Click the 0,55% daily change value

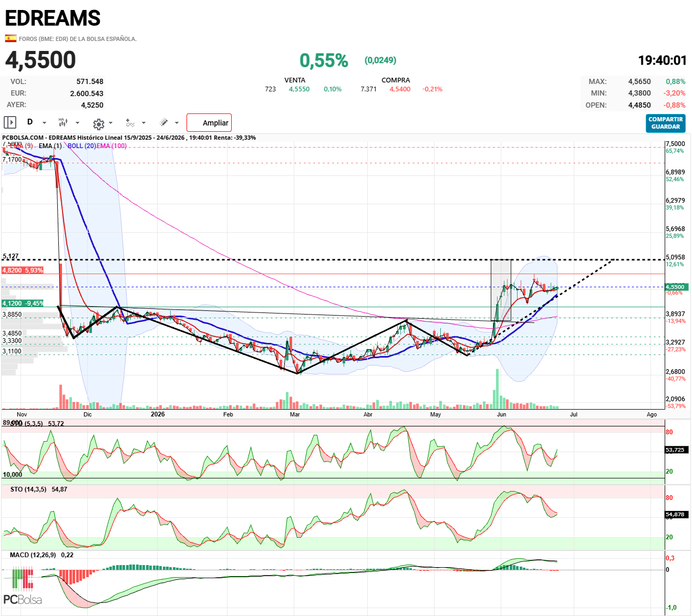point(324,60)
